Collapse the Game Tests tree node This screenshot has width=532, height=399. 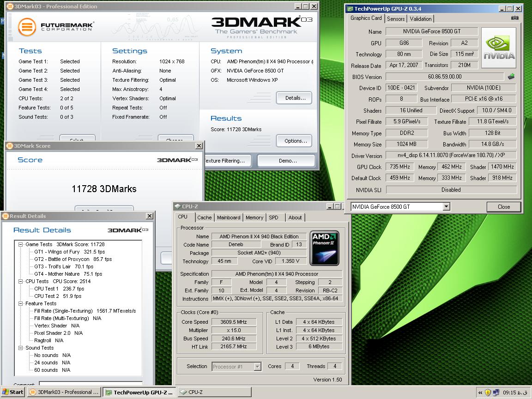(20, 244)
